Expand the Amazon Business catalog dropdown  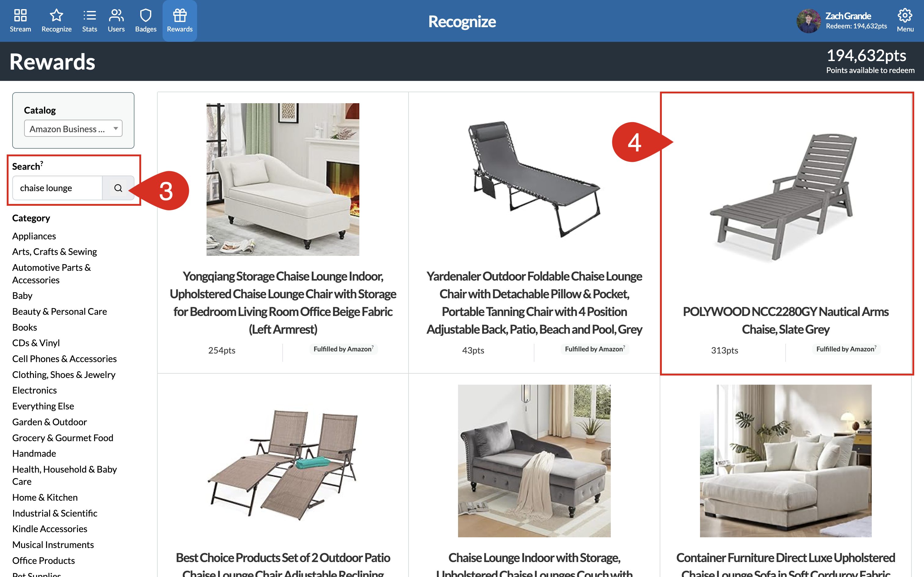click(73, 129)
